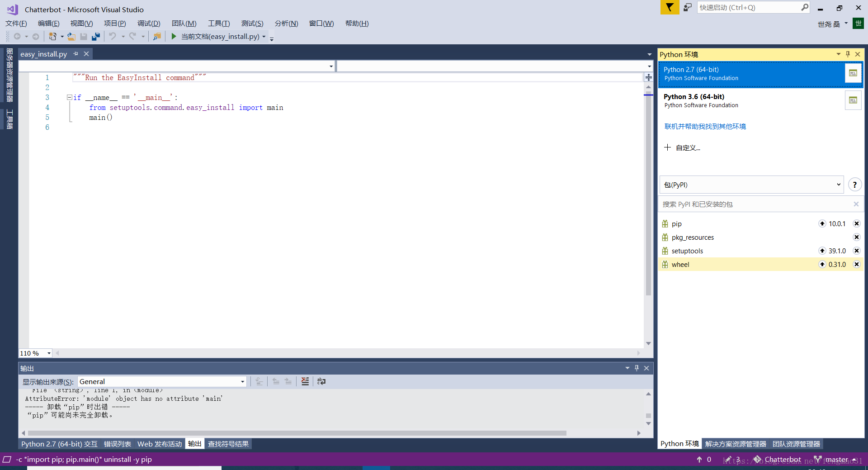Click the help question mark button
868x470 pixels.
point(854,185)
